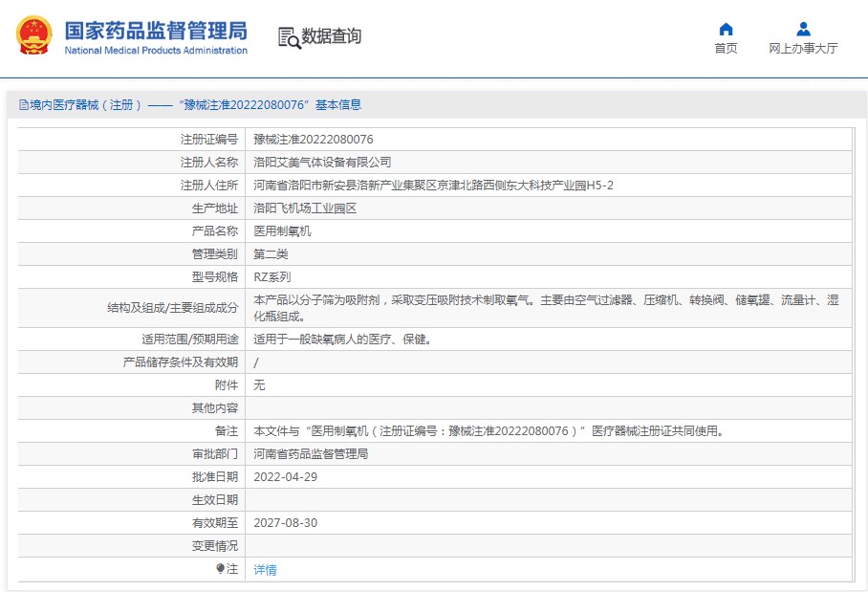Screen dimensions: 868x592
Task: Click the 国家药品监督管理局 site title
Action: tap(156, 29)
